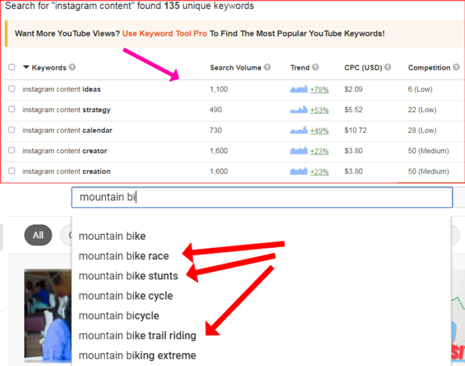Click the CPC (USD) info icon
465x366 pixels.
tap(387, 67)
